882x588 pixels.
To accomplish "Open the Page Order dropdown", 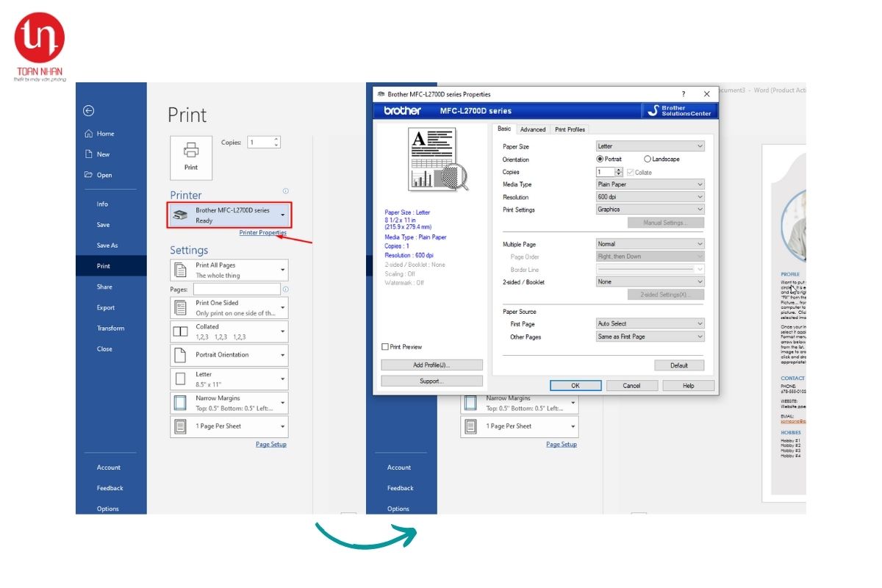I will (650, 257).
